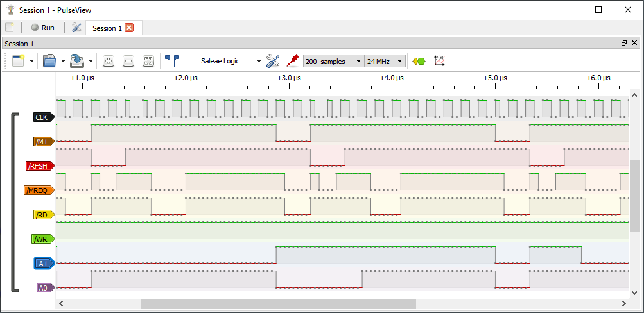Expand the save dropdown arrow
The height and width of the screenshot is (313, 644).
click(91, 62)
